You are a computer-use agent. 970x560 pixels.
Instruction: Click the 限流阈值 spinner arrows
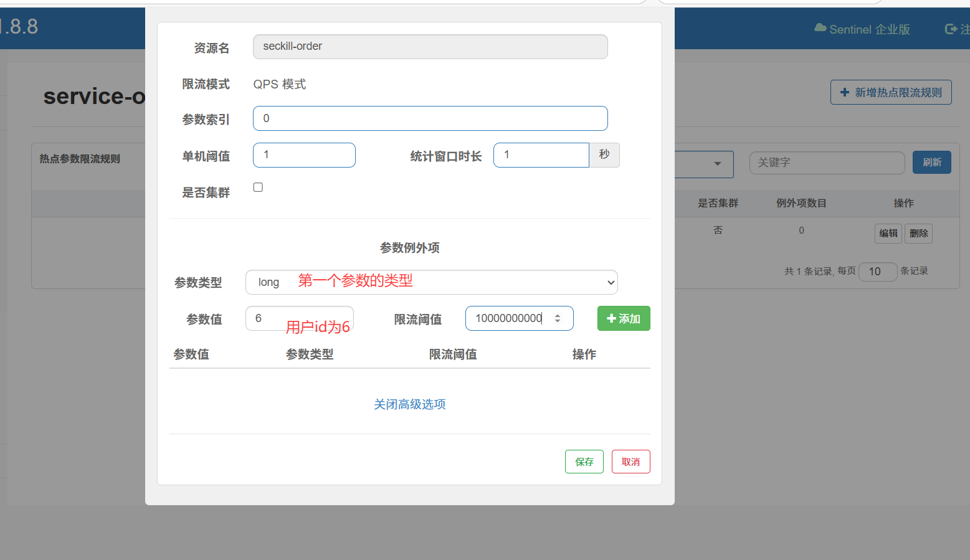click(x=558, y=318)
